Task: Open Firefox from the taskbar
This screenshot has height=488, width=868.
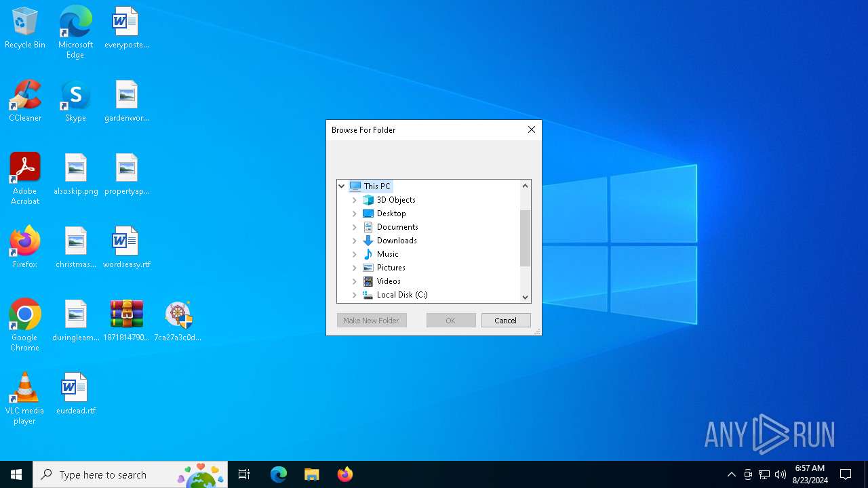Action: (345, 474)
